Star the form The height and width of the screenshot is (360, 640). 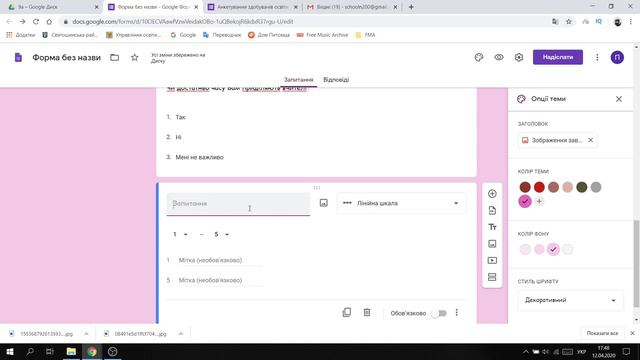[x=135, y=58]
